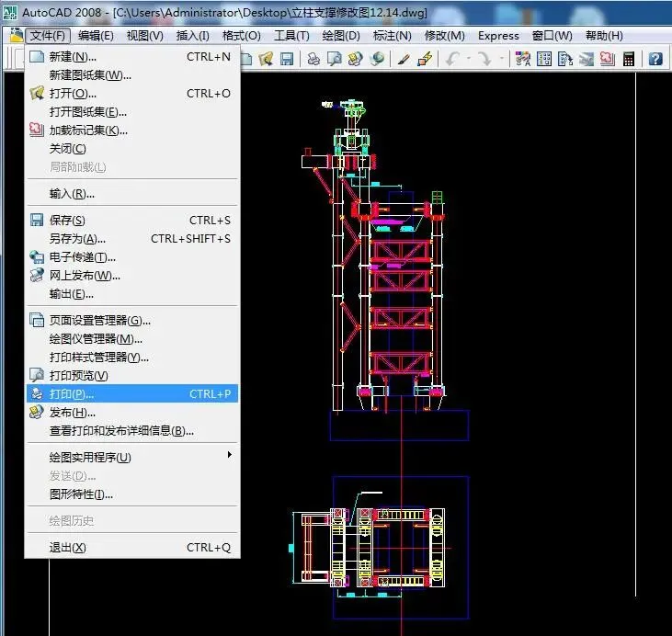Click the publish icon in toolbar

click(355, 59)
